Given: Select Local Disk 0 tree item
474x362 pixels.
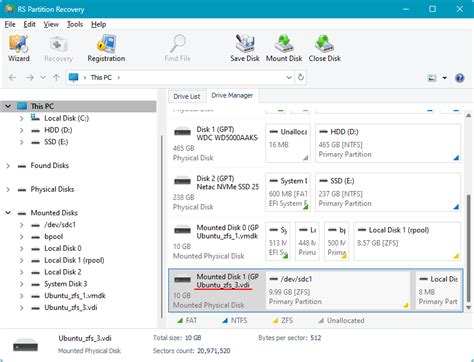Looking at the screenshot, I should coord(63,248).
